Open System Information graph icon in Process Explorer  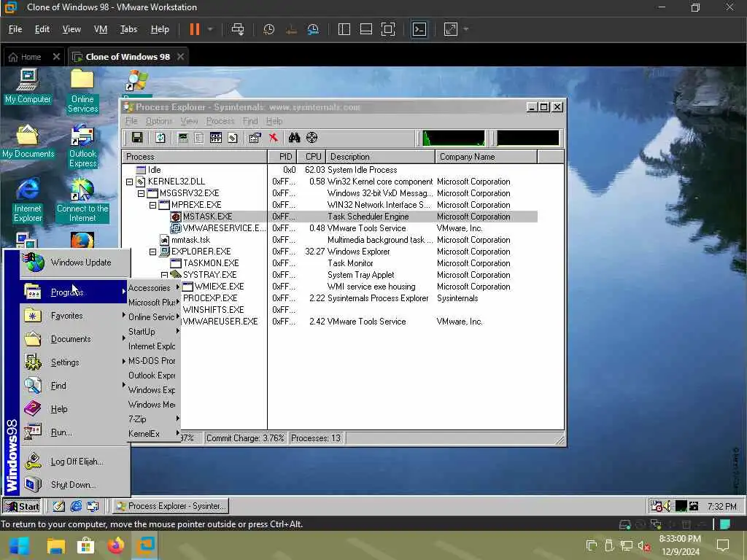pos(183,138)
